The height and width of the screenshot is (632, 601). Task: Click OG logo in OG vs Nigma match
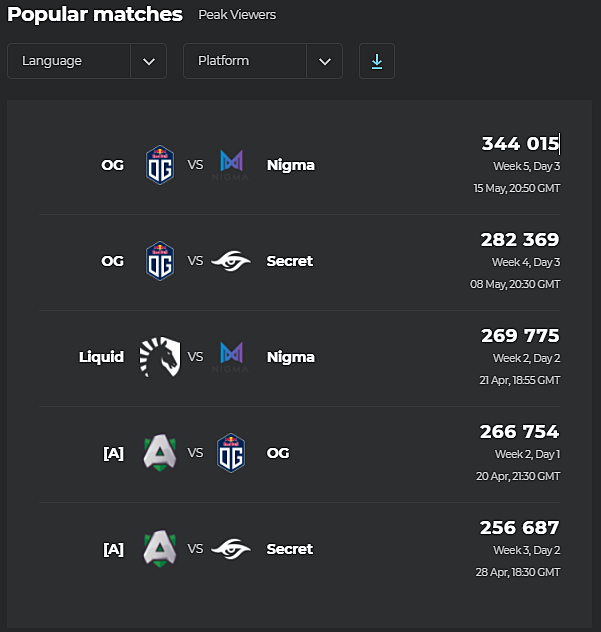tap(160, 165)
